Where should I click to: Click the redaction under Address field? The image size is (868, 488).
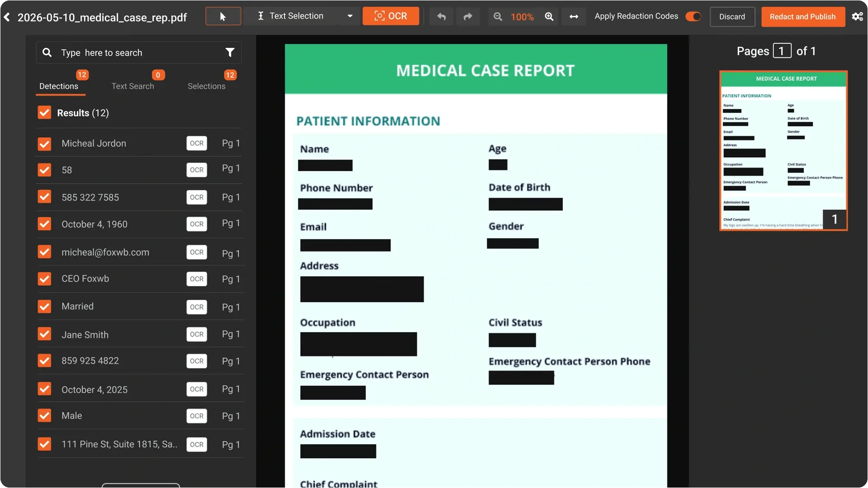(362, 289)
